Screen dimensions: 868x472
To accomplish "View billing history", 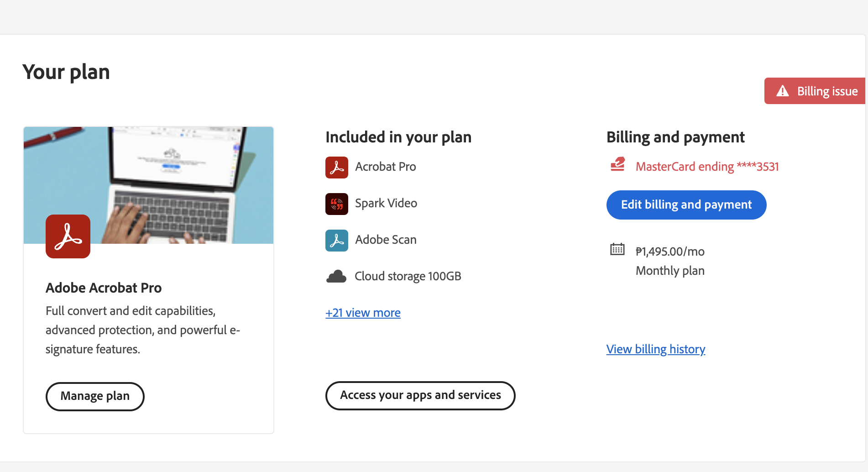I will [655, 349].
